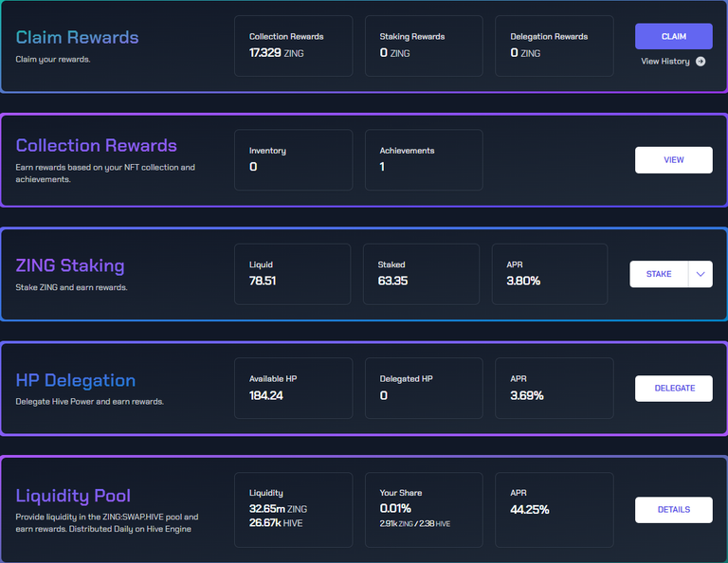Viewport: 728px width, 563px height.
Task: Click the View History arrow icon
Action: point(701,62)
